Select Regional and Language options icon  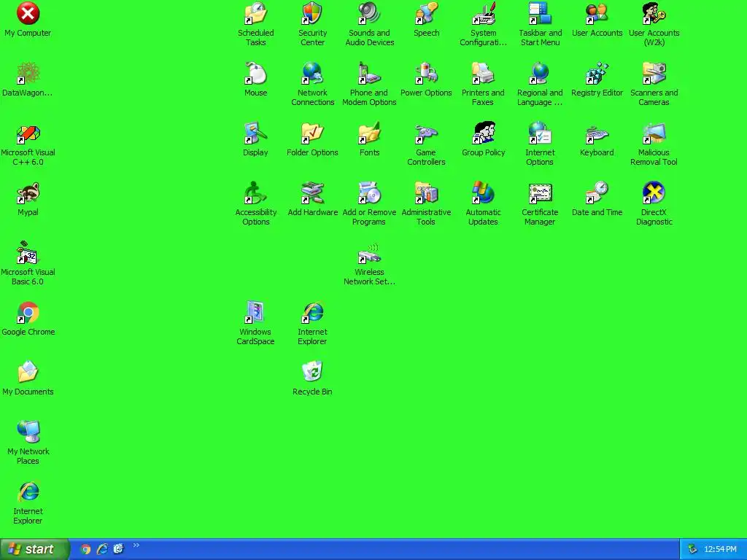coord(540,74)
